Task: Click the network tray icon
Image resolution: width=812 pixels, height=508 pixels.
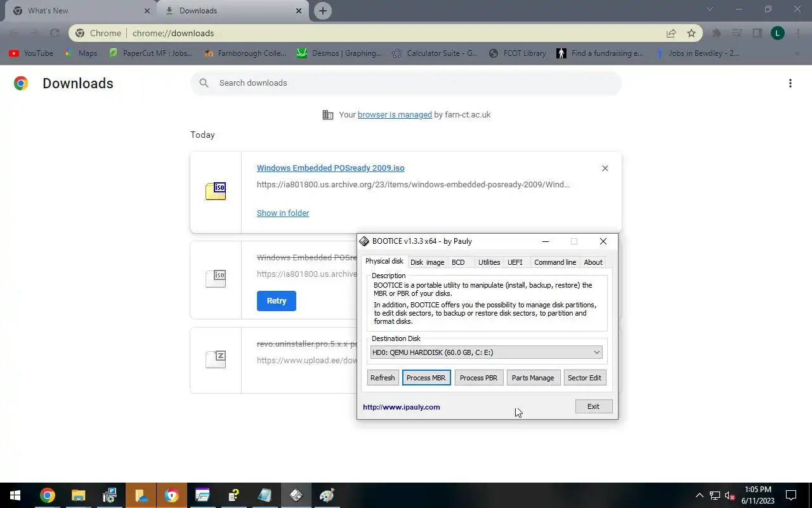Action: [714, 495]
